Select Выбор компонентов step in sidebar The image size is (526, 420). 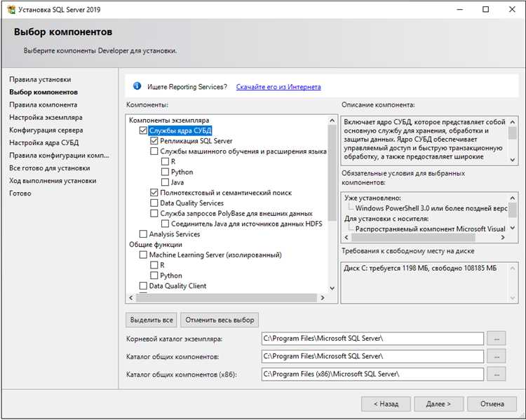(x=43, y=92)
